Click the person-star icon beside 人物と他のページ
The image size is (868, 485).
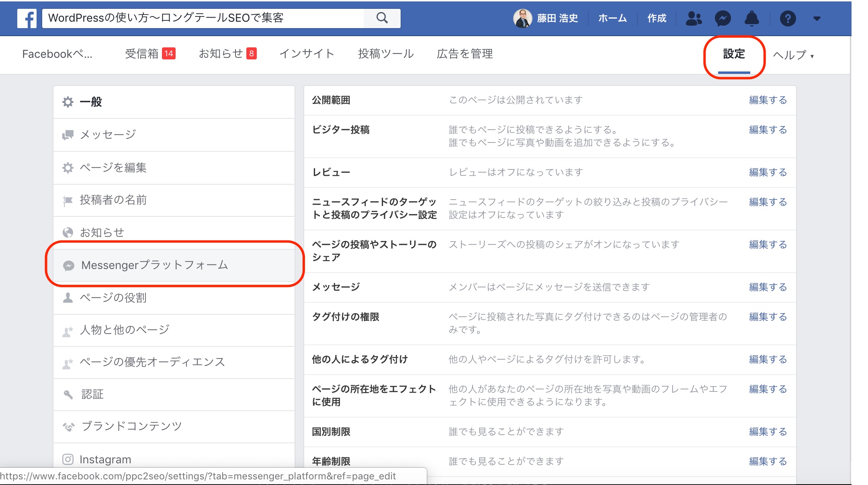coord(68,331)
